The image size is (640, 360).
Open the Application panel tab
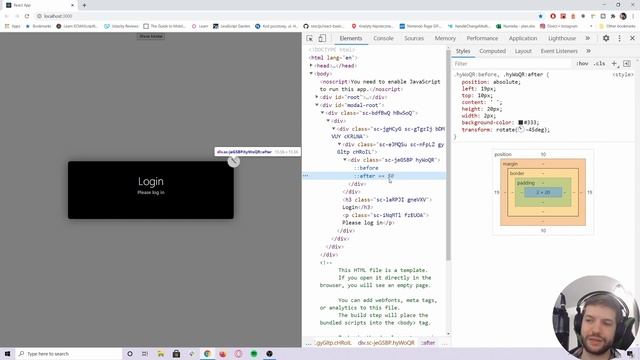[x=523, y=38]
